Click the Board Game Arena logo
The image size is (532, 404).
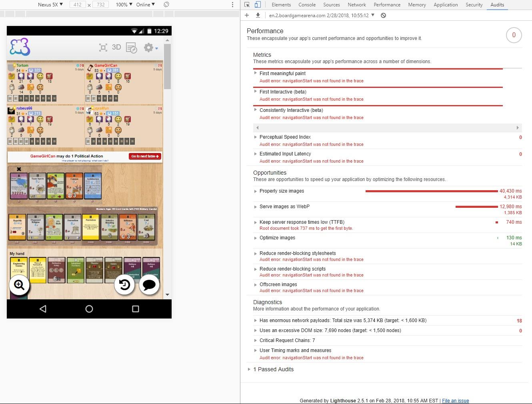(20, 47)
